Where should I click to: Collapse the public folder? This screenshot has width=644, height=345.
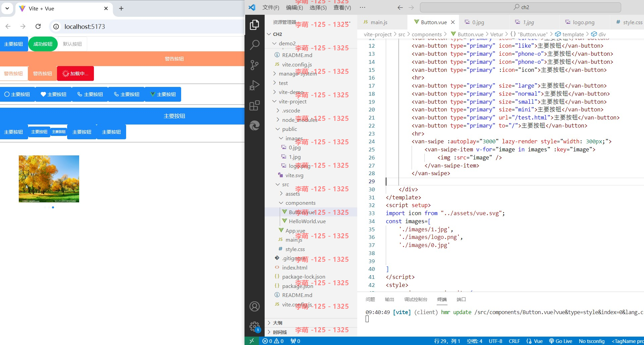(x=278, y=129)
